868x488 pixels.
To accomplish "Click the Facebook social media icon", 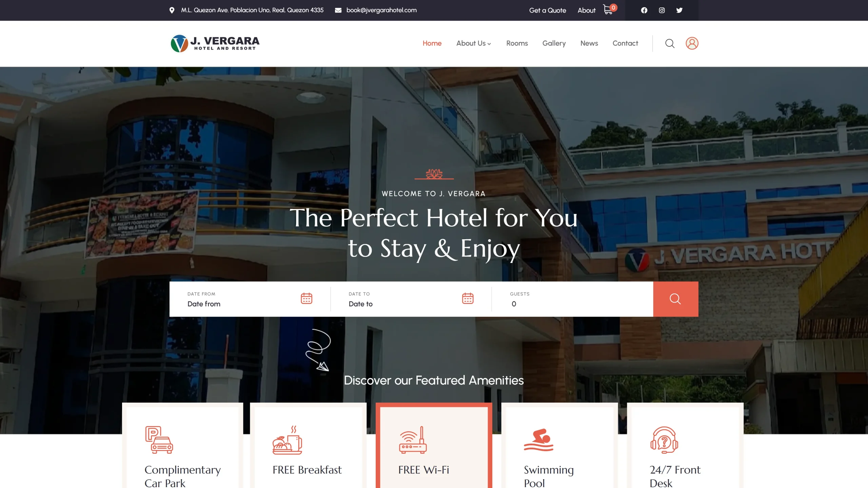I will point(644,10).
